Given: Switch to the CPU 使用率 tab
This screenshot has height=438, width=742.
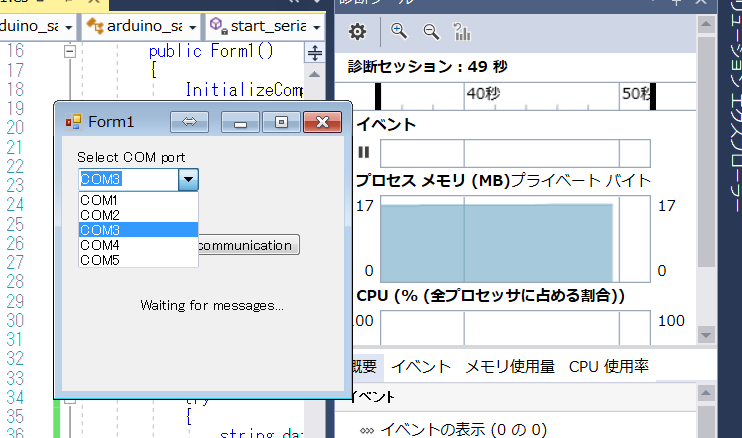Looking at the screenshot, I should tap(609, 367).
